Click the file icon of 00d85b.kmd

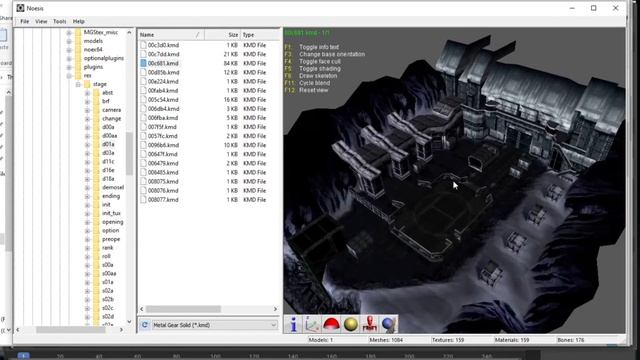coord(143,72)
